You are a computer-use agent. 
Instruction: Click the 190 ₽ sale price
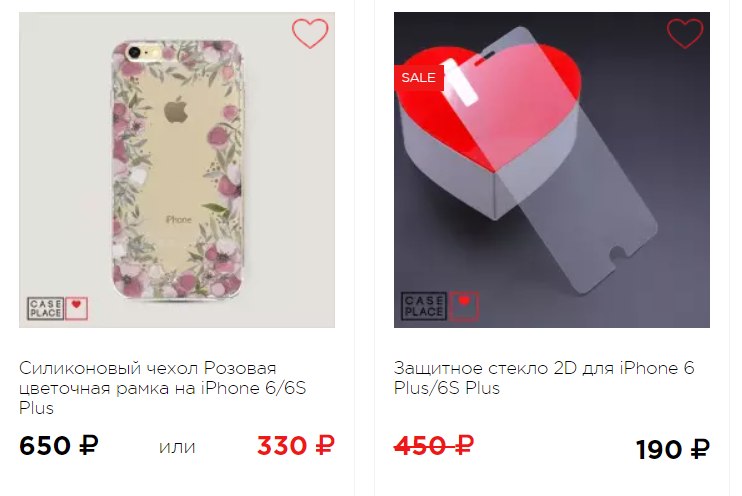[672, 450]
